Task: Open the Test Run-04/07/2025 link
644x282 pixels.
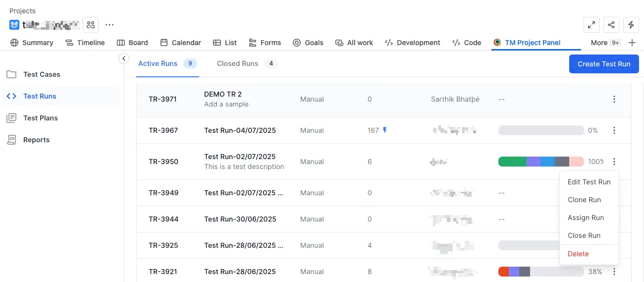Action: point(240,130)
